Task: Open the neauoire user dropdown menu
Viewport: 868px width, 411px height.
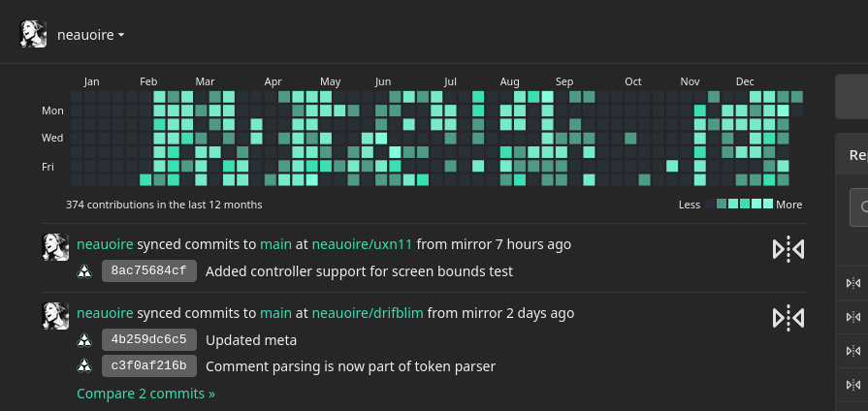Action: [x=91, y=35]
